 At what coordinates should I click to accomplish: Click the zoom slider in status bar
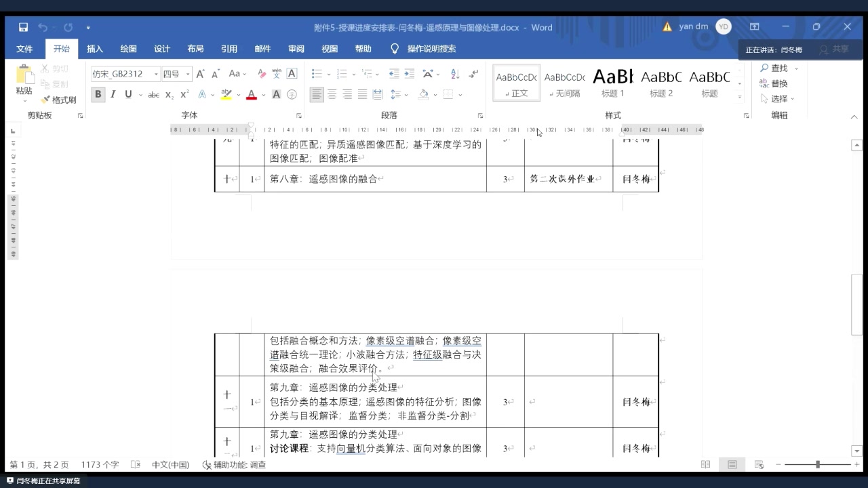(818, 465)
